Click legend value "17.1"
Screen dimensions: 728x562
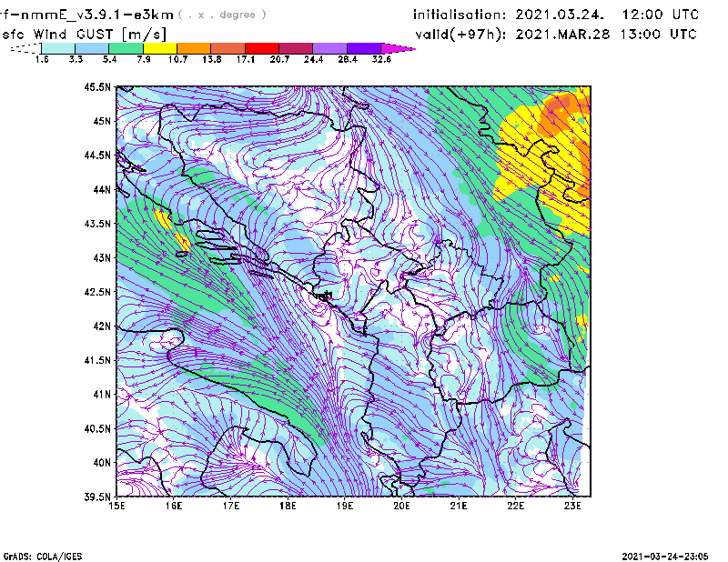tap(246, 59)
